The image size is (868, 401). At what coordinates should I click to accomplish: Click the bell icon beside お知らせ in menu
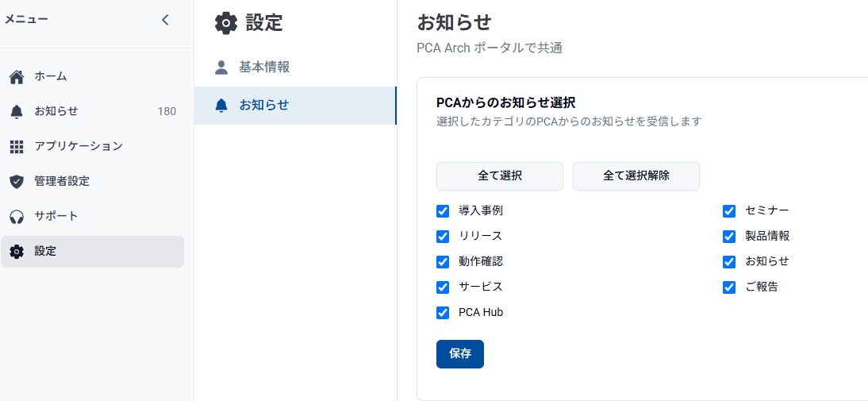pos(16,112)
